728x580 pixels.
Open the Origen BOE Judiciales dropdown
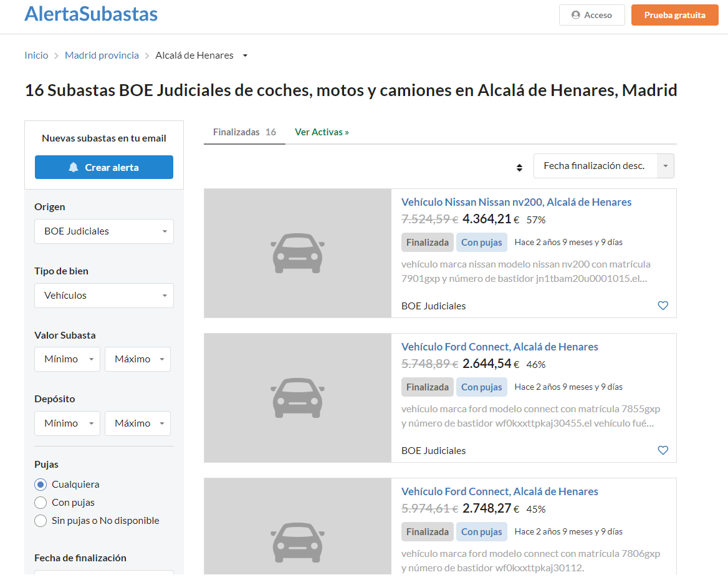(x=104, y=231)
